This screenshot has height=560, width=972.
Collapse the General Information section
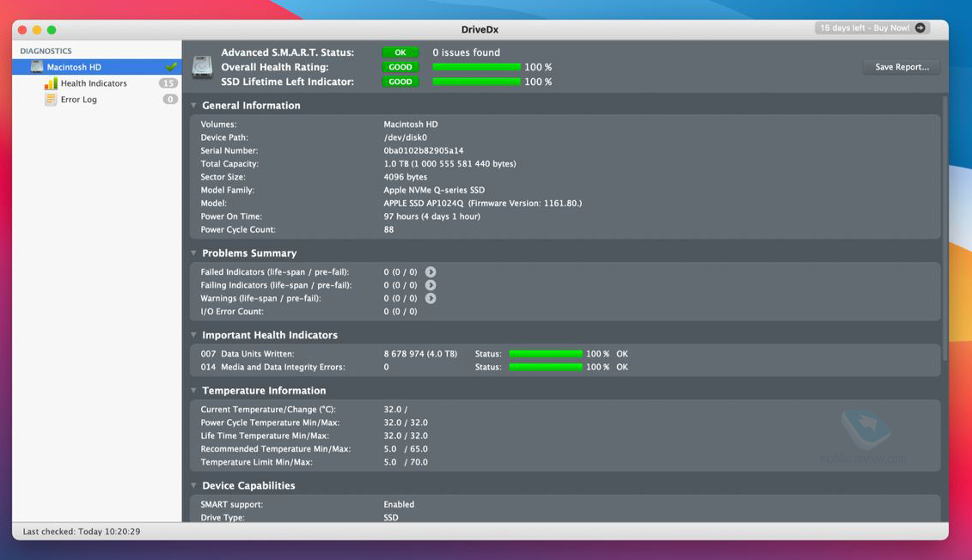pyautogui.click(x=193, y=106)
